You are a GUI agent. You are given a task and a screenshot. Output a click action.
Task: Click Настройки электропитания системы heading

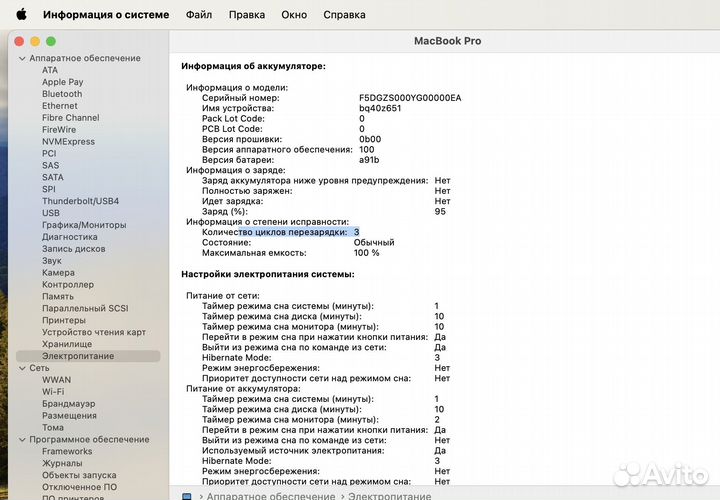(268, 275)
